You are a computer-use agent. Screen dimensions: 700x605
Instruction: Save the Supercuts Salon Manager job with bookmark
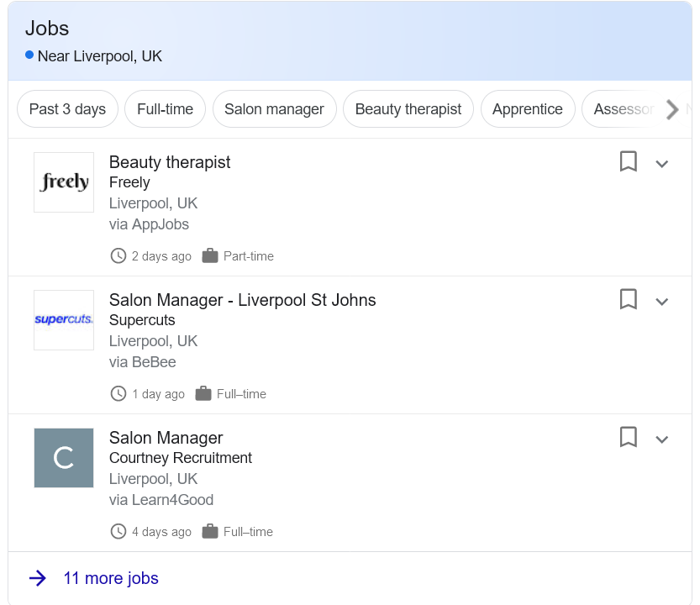coord(628,299)
